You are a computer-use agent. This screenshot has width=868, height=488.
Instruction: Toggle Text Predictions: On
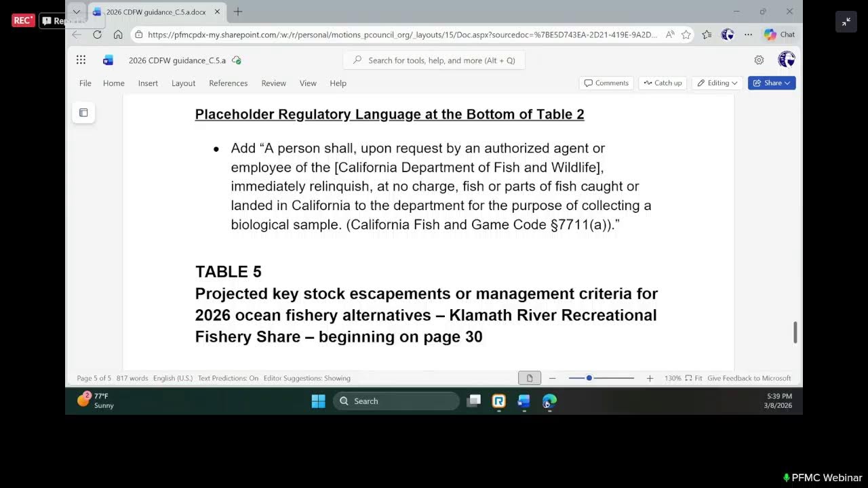tap(228, 378)
